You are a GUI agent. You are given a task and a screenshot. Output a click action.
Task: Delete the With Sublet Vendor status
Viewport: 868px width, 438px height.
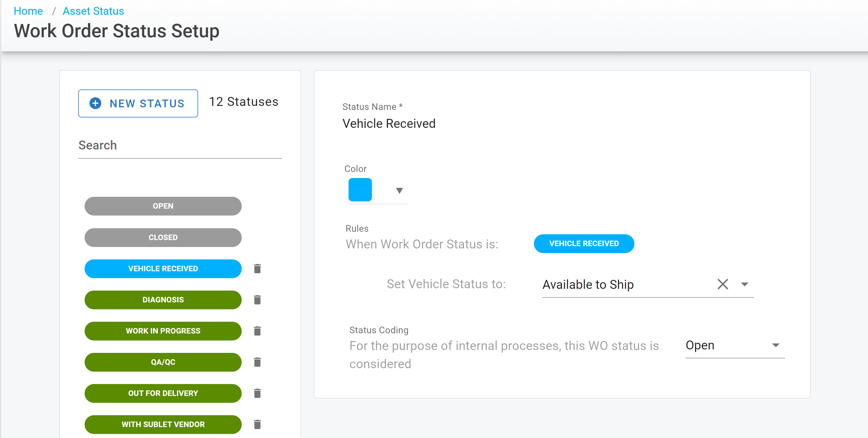pyautogui.click(x=257, y=424)
